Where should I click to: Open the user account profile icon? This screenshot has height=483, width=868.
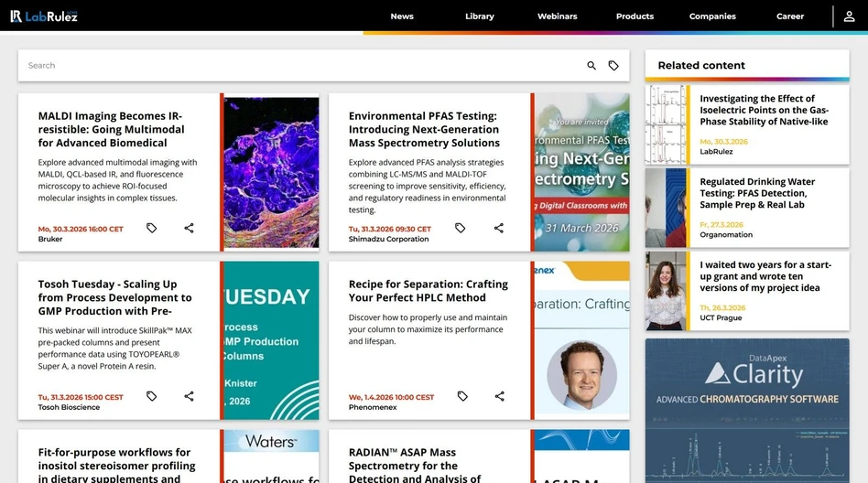point(850,16)
